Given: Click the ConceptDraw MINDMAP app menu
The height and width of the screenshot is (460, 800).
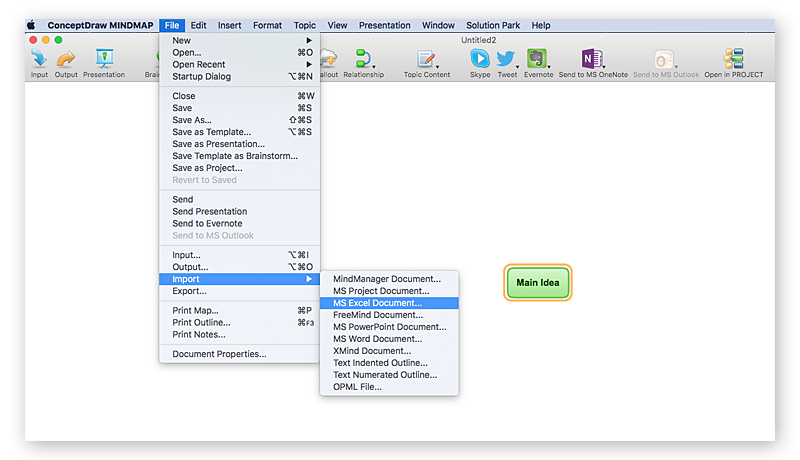Looking at the screenshot, I should [100, 25].
